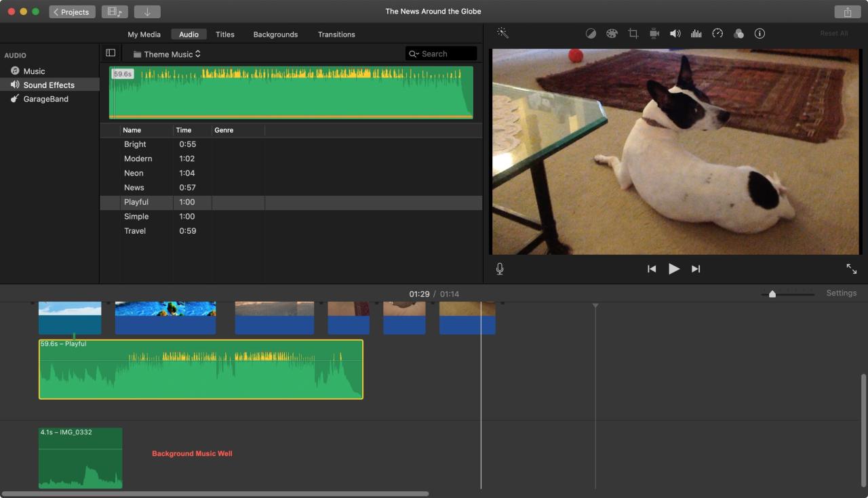
Task: Open the volume adjustment speaker icon
Action: [675, 33]
